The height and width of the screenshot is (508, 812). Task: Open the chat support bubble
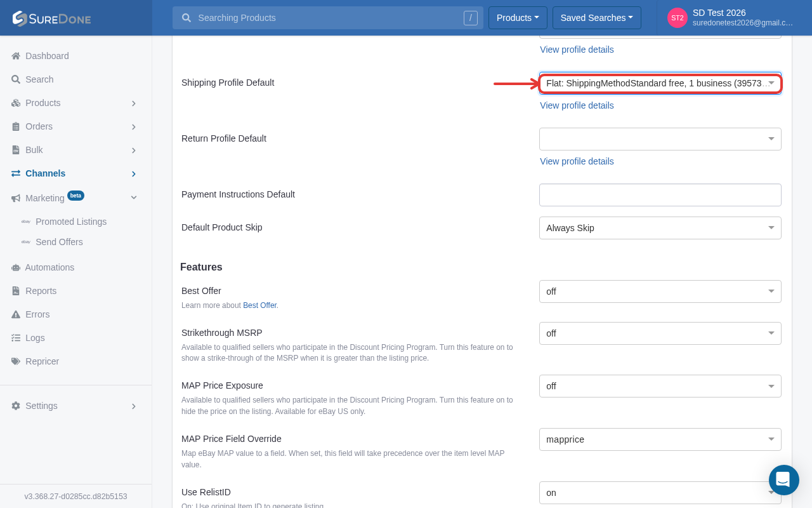(x=784, y=480)
